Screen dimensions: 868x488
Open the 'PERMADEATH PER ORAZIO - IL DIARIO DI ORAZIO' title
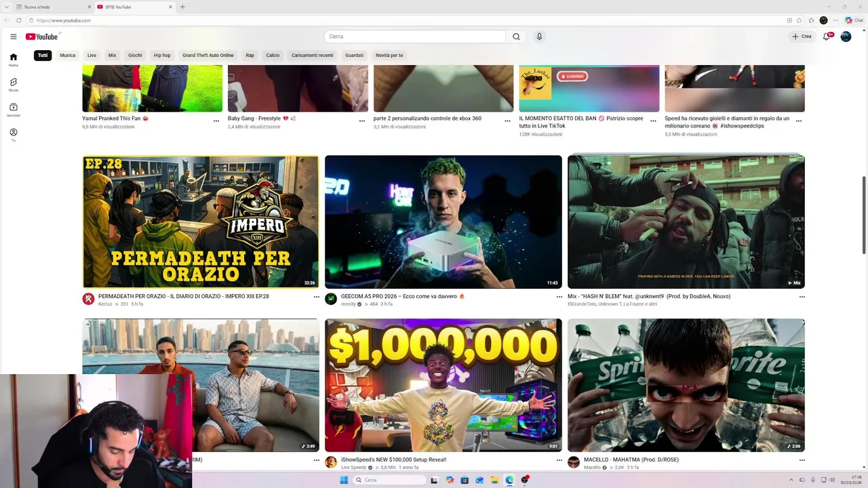point(183,296)
